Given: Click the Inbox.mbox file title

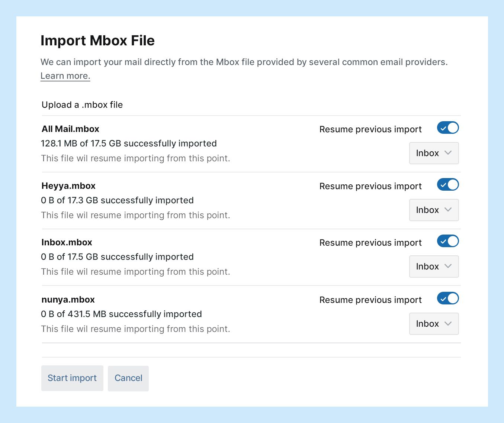Looking at the screenshot, I should [x=67, y=242].
